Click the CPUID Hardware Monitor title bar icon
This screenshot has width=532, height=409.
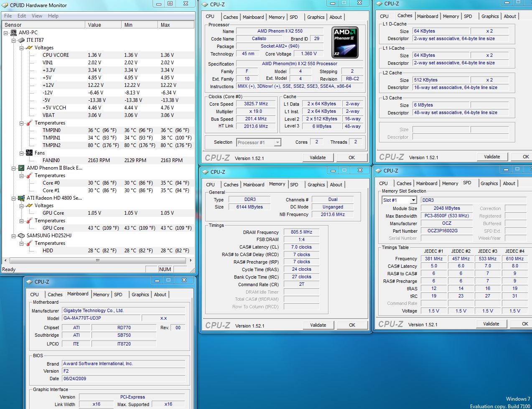point(5,5)
